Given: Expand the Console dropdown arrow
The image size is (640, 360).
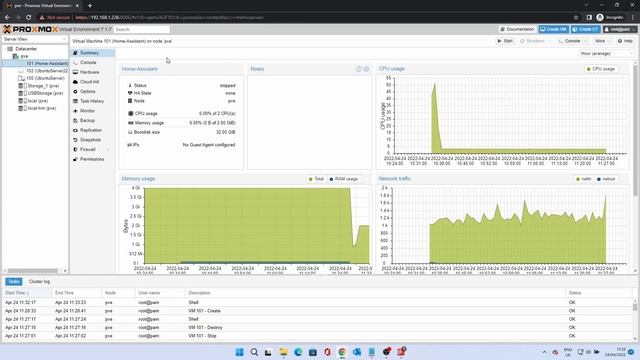Looking at the screenshot, I should pyautogui.click(x=586, y=41).
